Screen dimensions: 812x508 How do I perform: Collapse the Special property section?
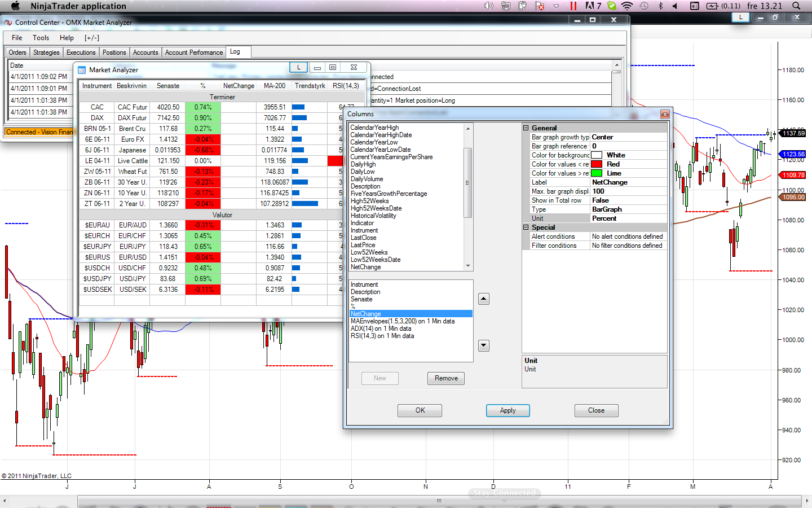pos(526,227)
